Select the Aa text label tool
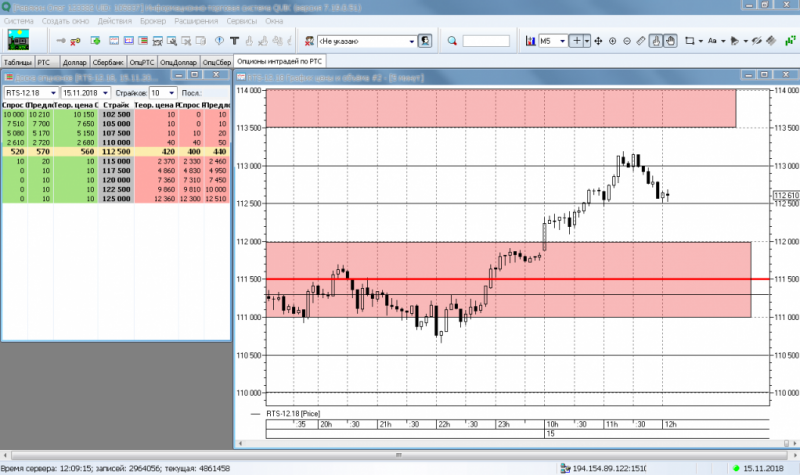This screenshot has height=475, width=800. point(712,41)
